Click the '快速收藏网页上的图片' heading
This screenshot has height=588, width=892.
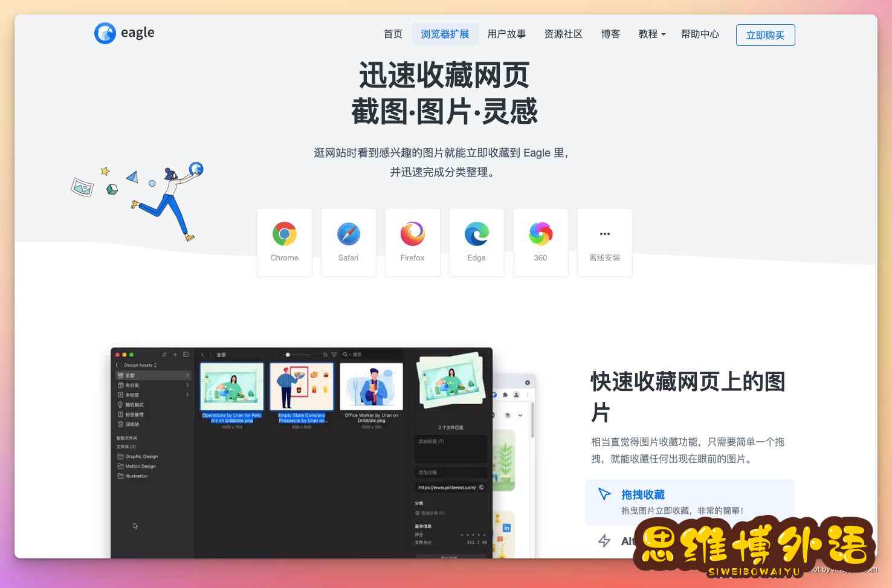[x=688, y=397]
